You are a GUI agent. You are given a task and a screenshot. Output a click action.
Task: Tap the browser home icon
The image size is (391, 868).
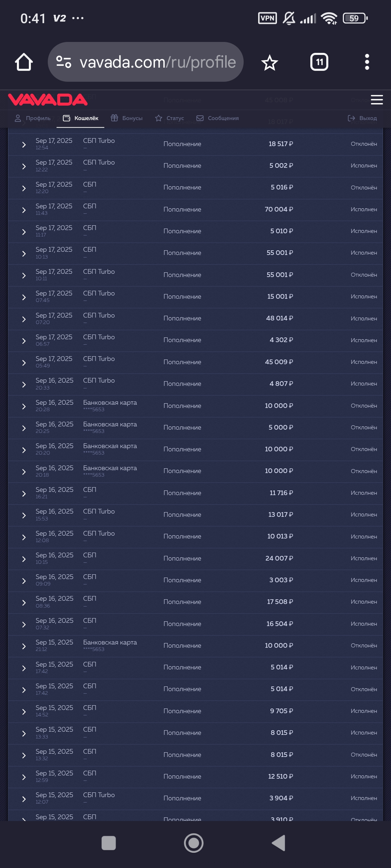24,62
